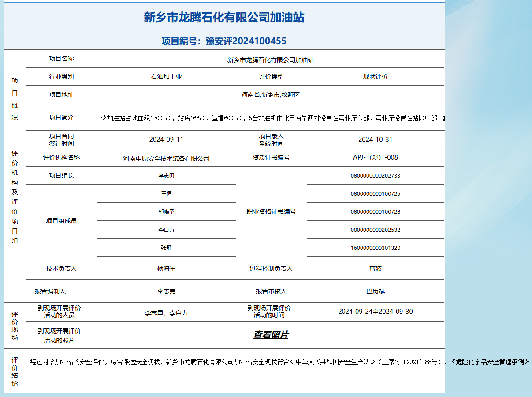Select team member 李自力
This screenshot has width=532, height=397.
pyautogui.click(x=166, y=230)
